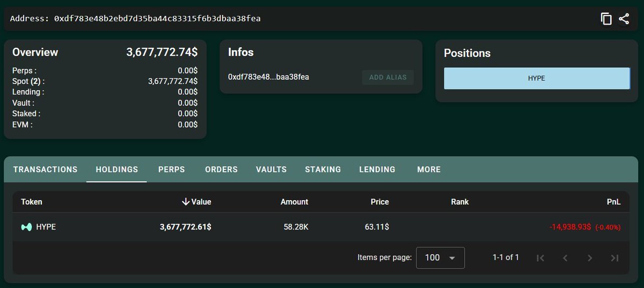Screen dimensions: 644x288
Task: Open the Orders tab
Action: [x=221, y=169]
